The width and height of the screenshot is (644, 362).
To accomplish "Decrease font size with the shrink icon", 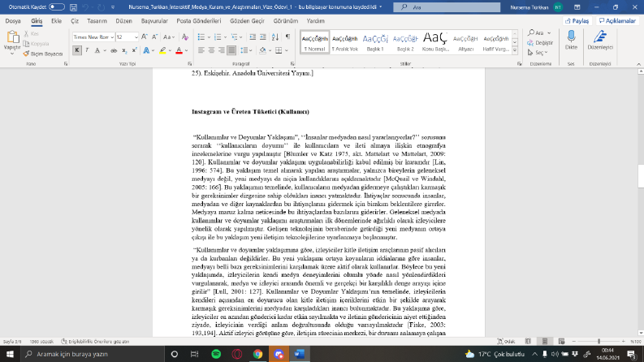I will tap(154, 37).
